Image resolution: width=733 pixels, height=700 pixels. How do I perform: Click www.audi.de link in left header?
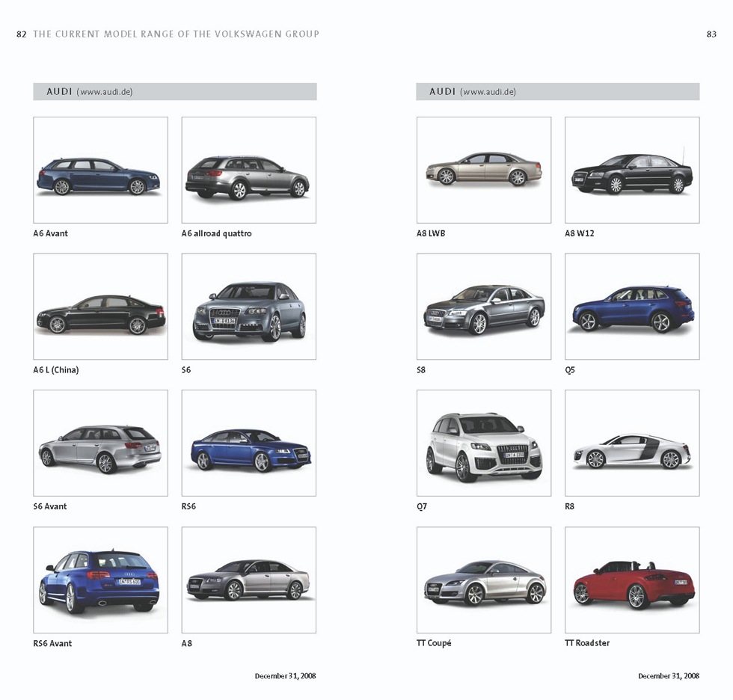pyautogui.click(x=105, y=92)
